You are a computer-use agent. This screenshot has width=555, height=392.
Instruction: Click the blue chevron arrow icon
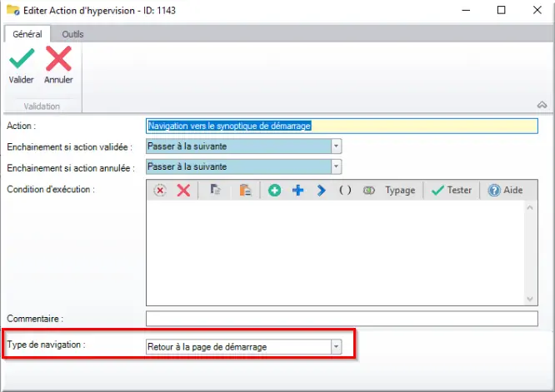coord(321,190)
